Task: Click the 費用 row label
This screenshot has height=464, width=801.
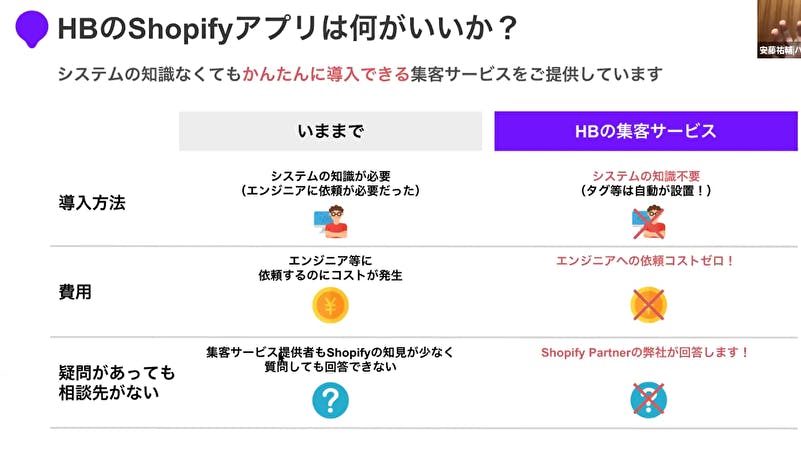Action: (x=75, y=292)
